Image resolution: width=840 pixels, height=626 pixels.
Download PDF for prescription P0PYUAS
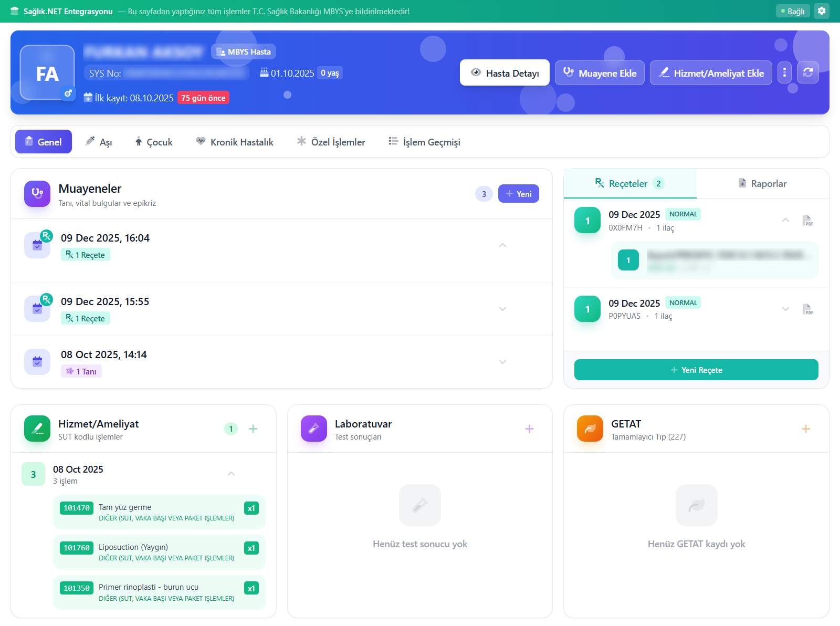(x=808, y=309)
